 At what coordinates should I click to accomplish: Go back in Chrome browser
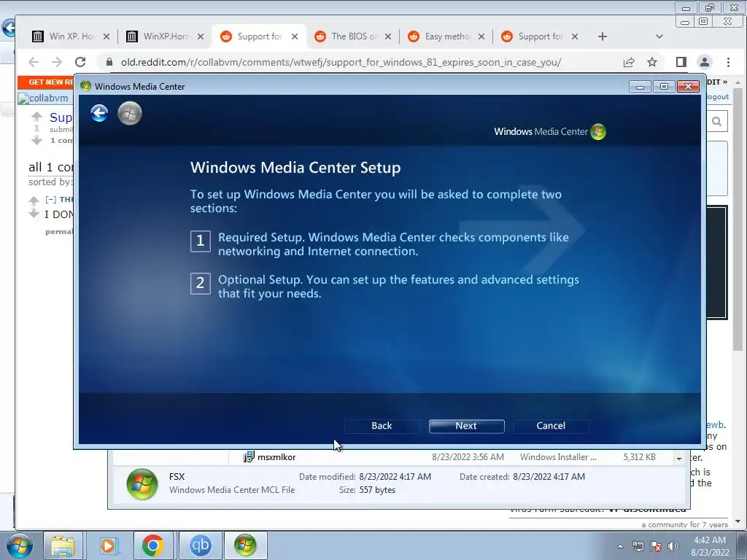[x=34, y=62]
